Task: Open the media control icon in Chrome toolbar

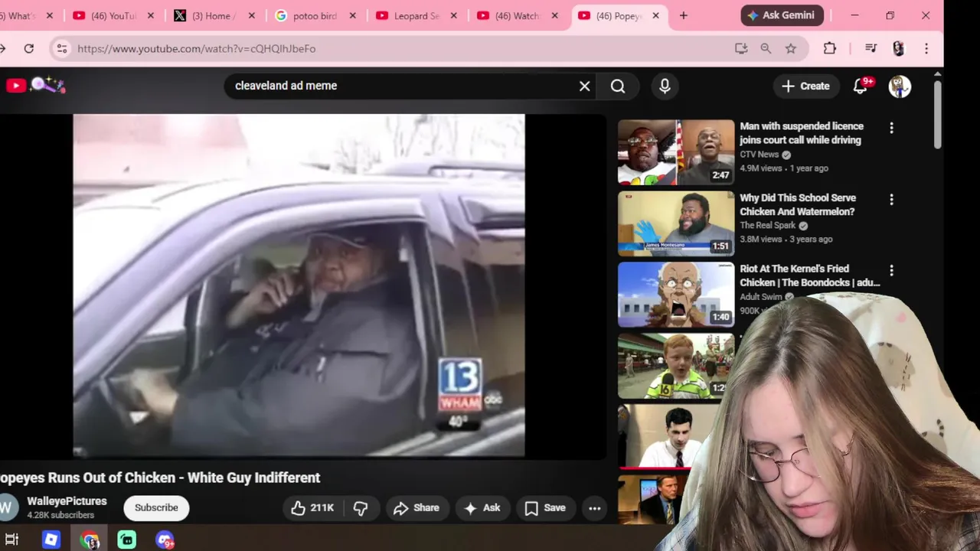Action: [x=871, y=48]
